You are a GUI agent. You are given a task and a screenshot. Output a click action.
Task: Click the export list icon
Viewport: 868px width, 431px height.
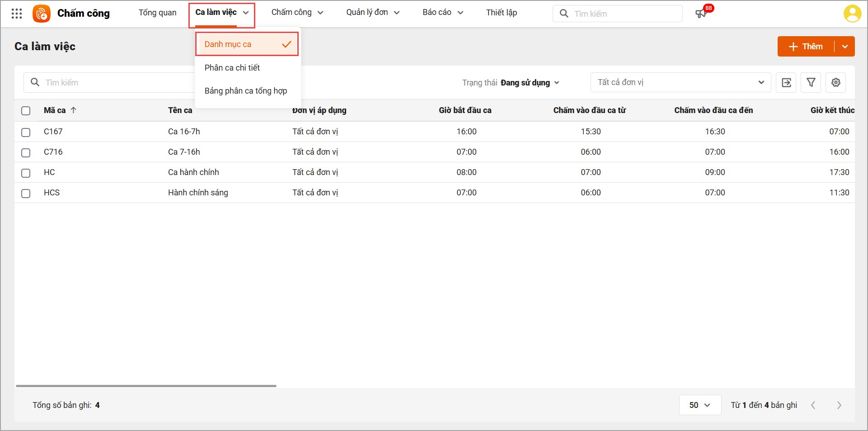pyautogui.click(x=786, y=82)
